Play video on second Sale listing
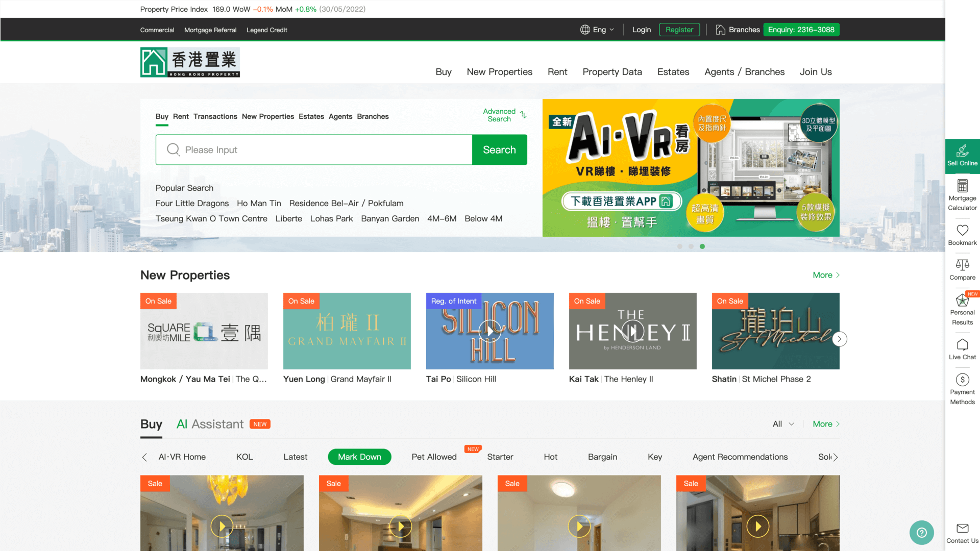 (401, 526)
